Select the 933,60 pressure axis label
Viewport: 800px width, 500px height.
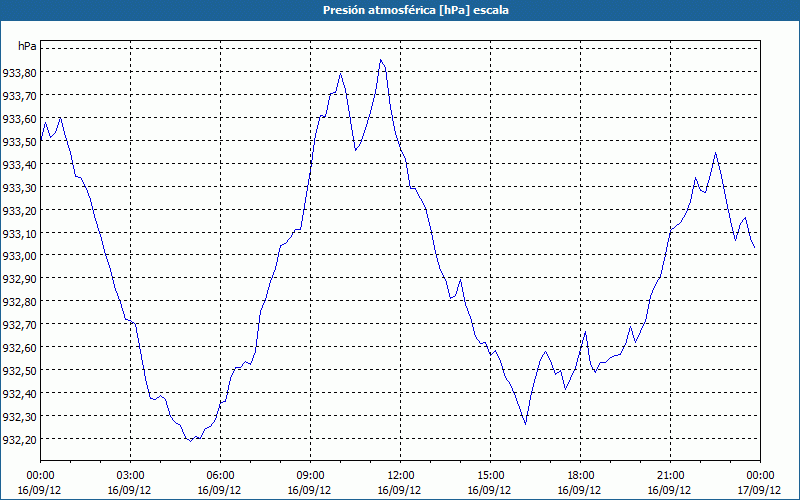tap(19, 118)
